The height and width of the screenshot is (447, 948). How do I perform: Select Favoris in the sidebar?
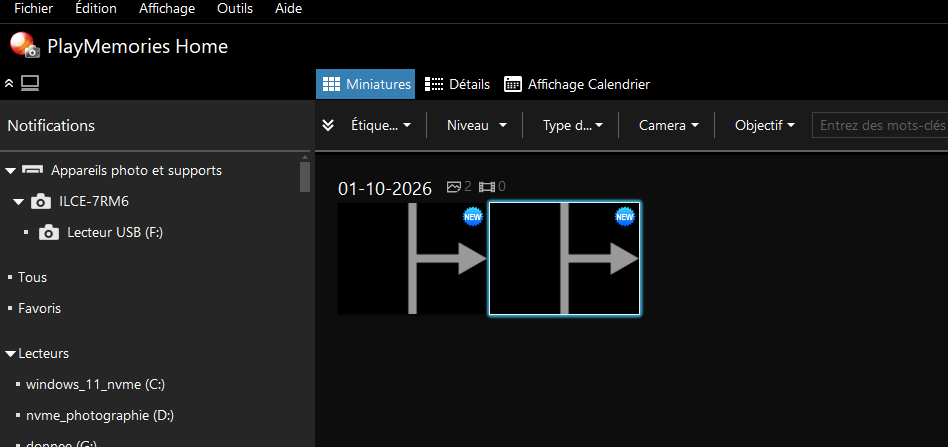tap(39, 308)
